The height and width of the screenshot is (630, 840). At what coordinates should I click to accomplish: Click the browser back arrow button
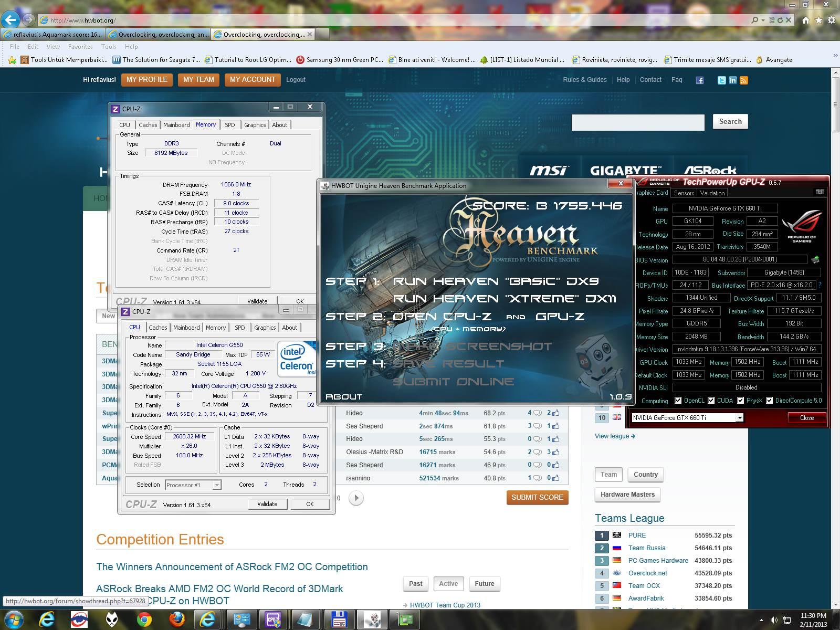(x=10, y=20)
